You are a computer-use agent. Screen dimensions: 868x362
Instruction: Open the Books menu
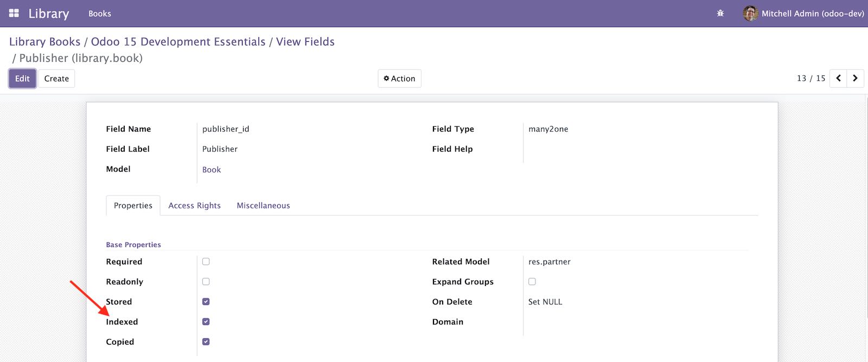100,14
